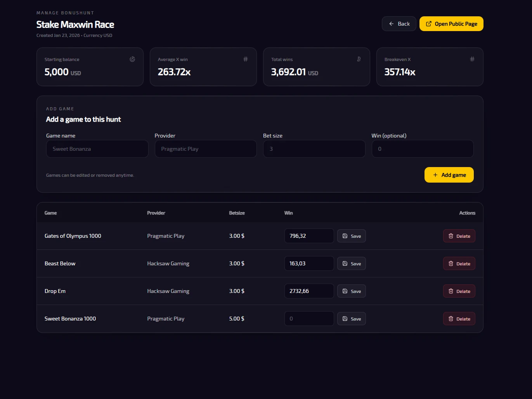
Task: Click into the Provider text field
Action: (x=206, y=149)
